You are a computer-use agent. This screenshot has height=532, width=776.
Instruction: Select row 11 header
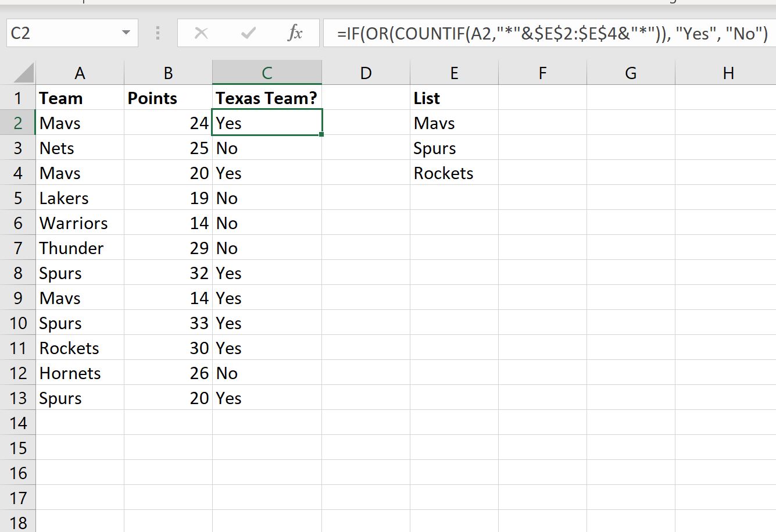coord(18,348)
